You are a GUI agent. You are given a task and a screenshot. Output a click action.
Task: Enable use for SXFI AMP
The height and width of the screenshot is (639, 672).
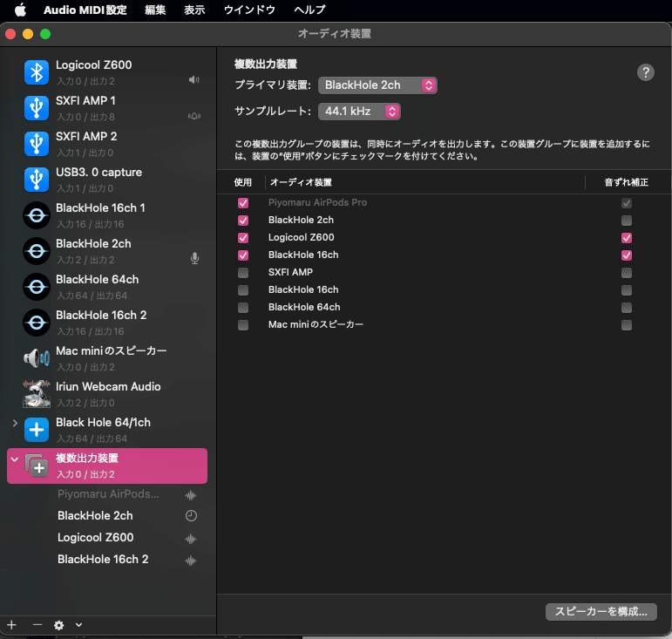click(x=243, y=273)
